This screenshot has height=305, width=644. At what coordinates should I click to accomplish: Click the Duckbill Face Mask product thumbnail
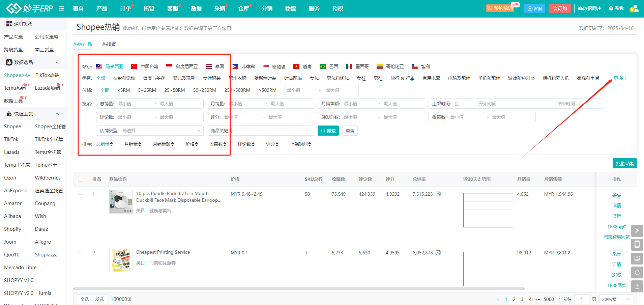click(x=121, y=202)
